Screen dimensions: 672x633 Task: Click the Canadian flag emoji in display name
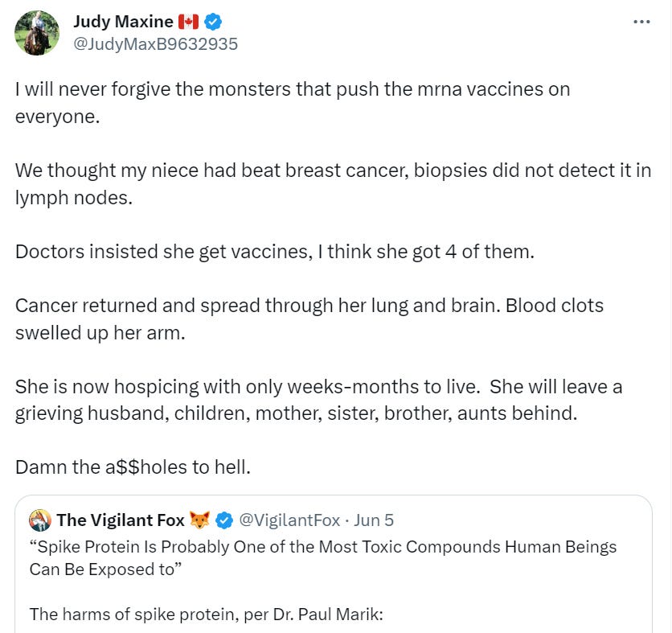point(188,22)
